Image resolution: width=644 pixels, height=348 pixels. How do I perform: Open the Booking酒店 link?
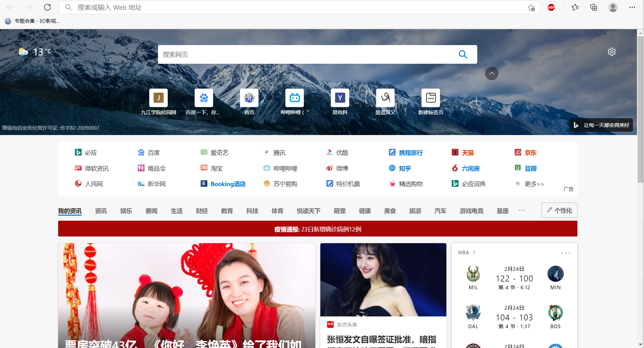223,184
